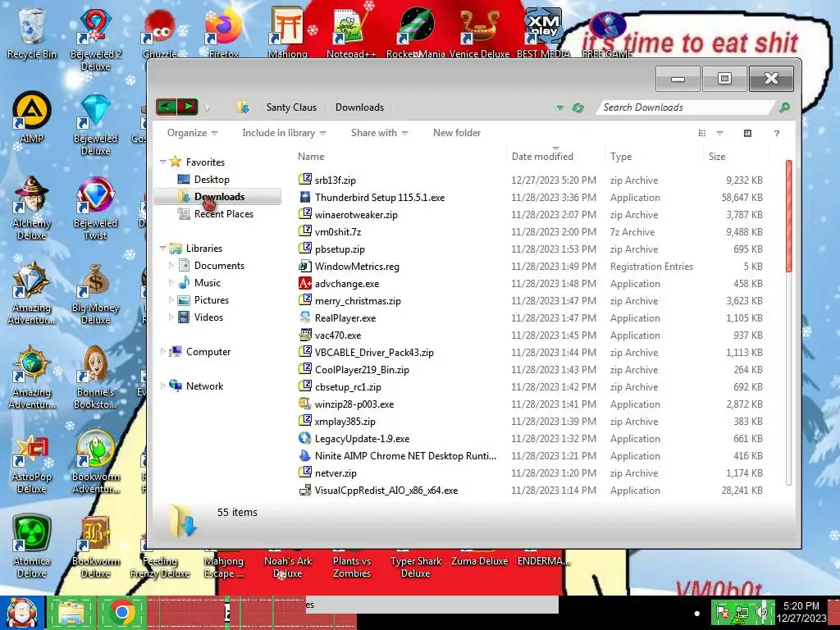Screen dimensions: 840x630
Task: Click the Forward navigation arrow
Action: 188,107
